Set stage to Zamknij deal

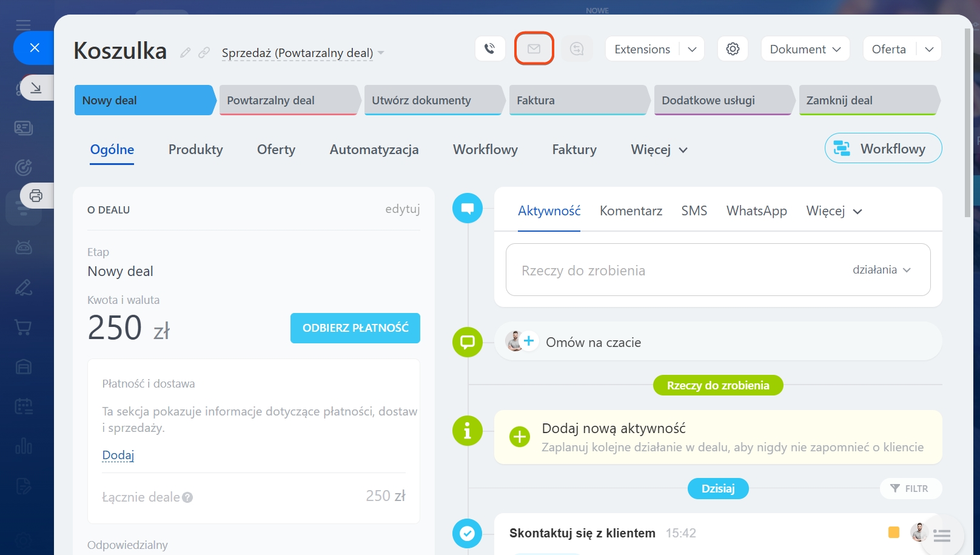click(868, 100)
